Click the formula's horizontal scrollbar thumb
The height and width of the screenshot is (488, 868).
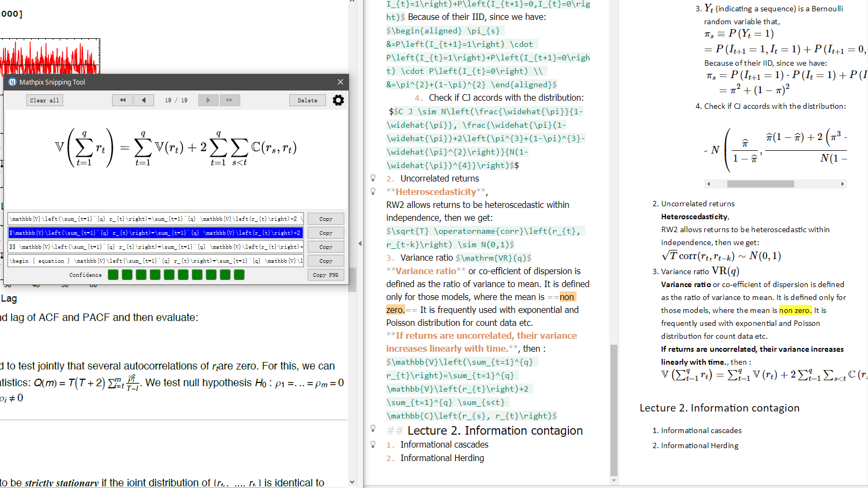[760, 184]
